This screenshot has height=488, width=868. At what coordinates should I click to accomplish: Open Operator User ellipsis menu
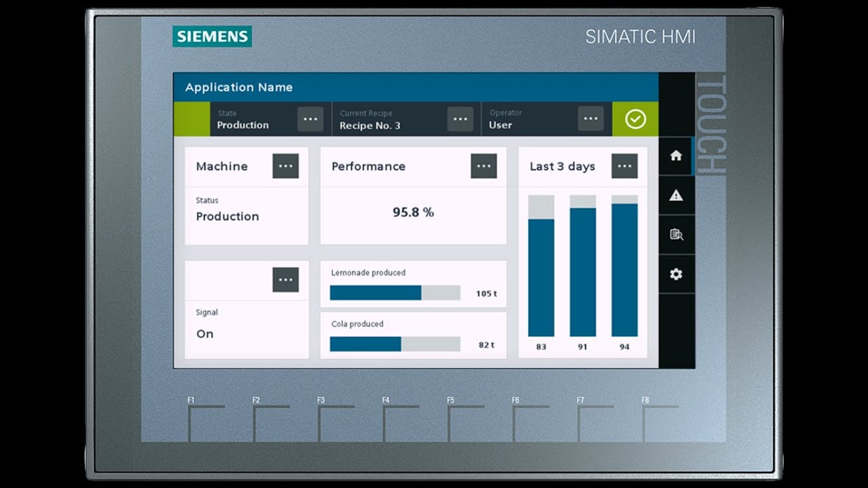tap(591, 119)
